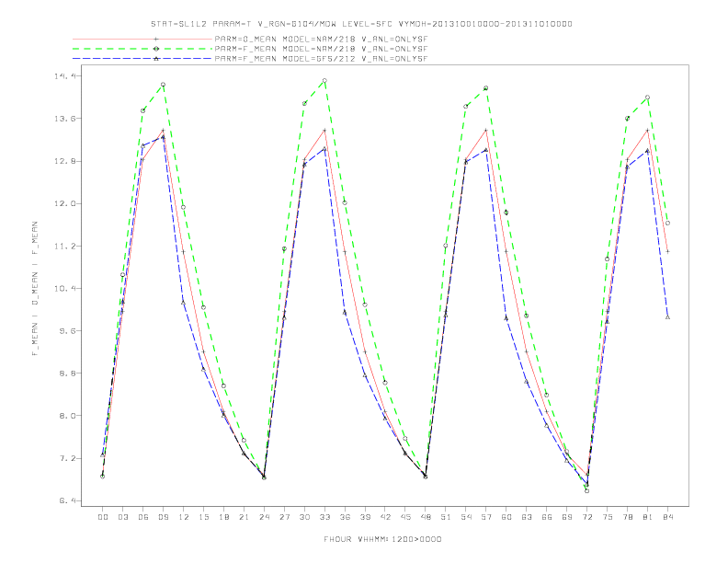
Task: Click x-axis tick label 60
Action: (x=506, y=517)
